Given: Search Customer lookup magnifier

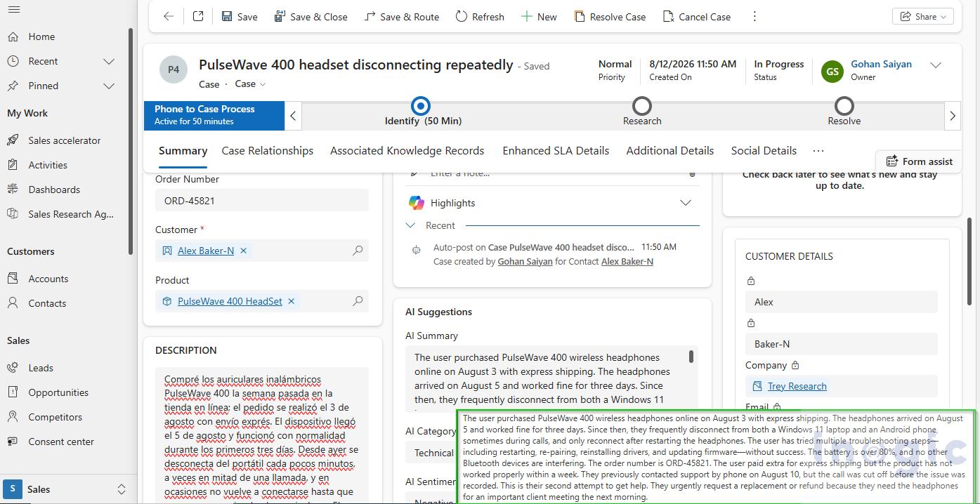Looking at the screenshot, I should 358,251.
